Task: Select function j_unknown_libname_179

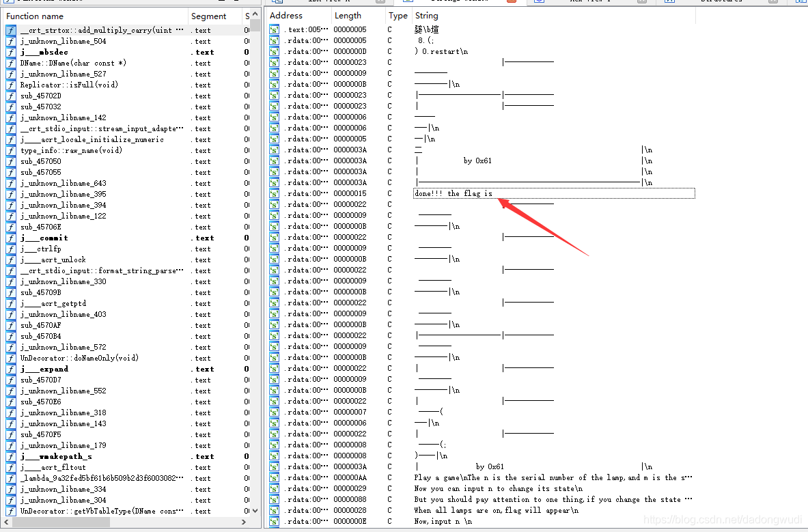Action: (64, 445)
